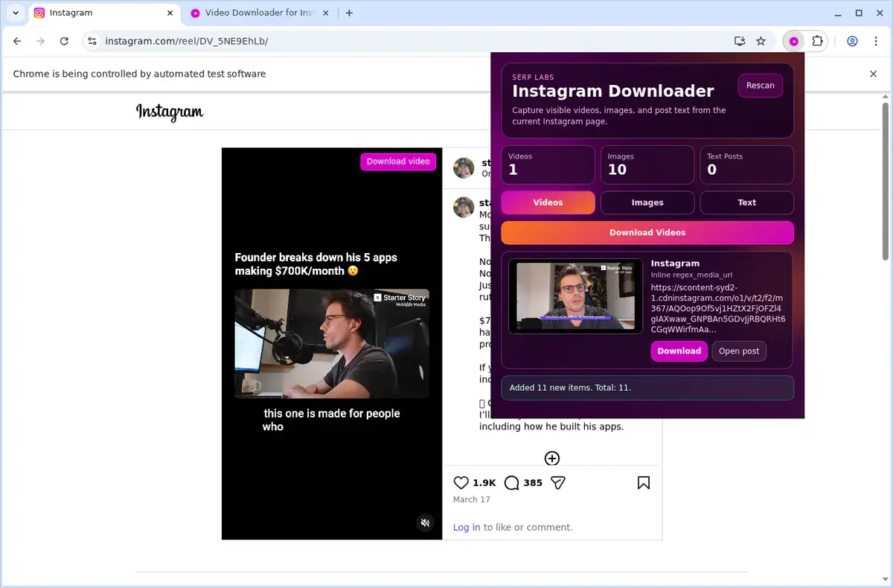Image resolution: width=893 pixels, height=588 pixels.
Task: Install the page as an app icon
Action: pos(740,41)
